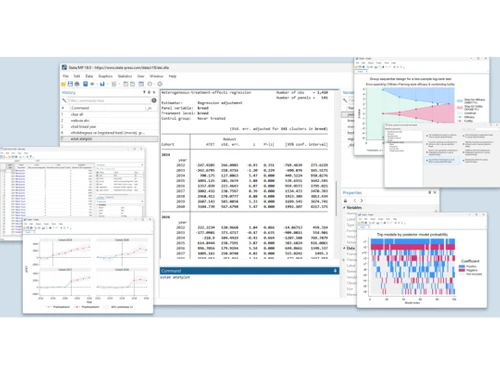Open the Data Browser toolbar icon
500x375 pixels.
[x=133, y=84]
